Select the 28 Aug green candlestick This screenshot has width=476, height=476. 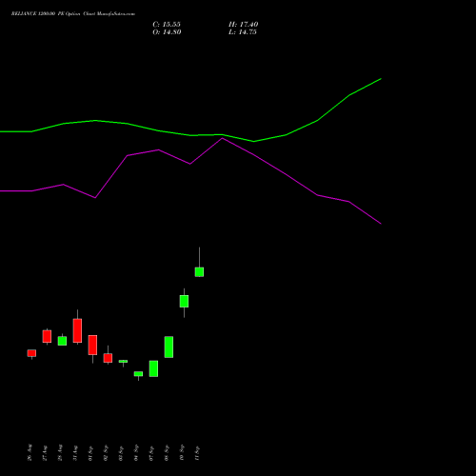62,341
